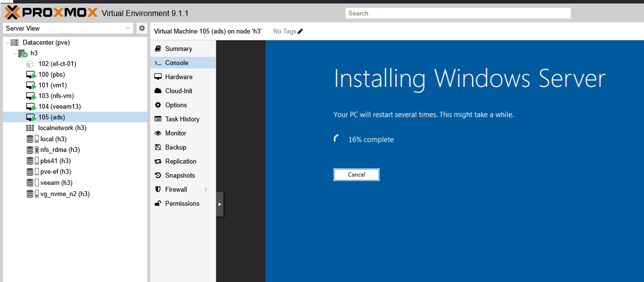This screenshot has height=282, width=644.
Task: Open the Backup section
Action: 183,147
